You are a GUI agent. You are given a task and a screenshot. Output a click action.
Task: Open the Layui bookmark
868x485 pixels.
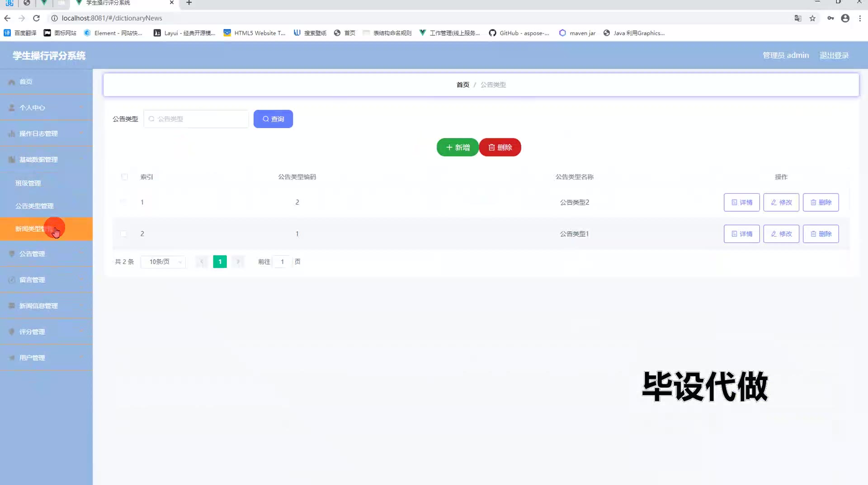pyautogui.click(x=184, y=33)
